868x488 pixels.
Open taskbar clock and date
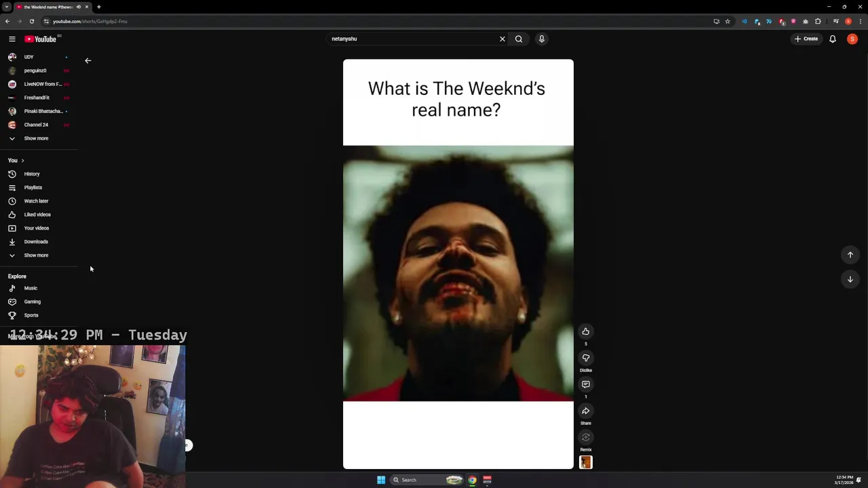[x=844, y=480]
